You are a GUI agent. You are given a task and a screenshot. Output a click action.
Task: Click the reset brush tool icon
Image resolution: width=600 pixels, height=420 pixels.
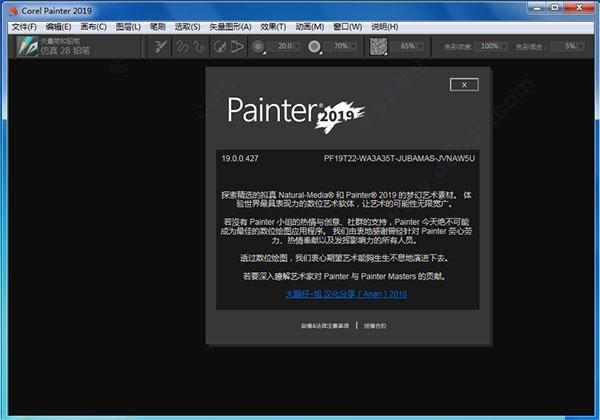(160, 47)
